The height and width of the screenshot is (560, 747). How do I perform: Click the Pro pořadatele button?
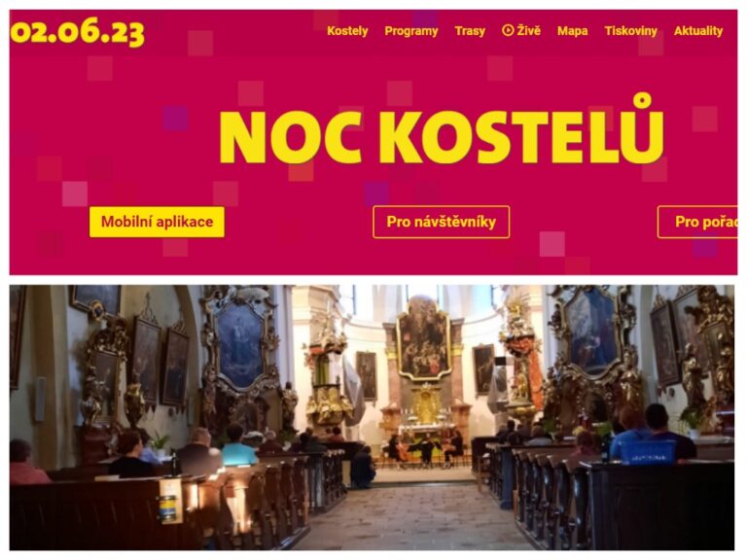[x=697, y=222]
